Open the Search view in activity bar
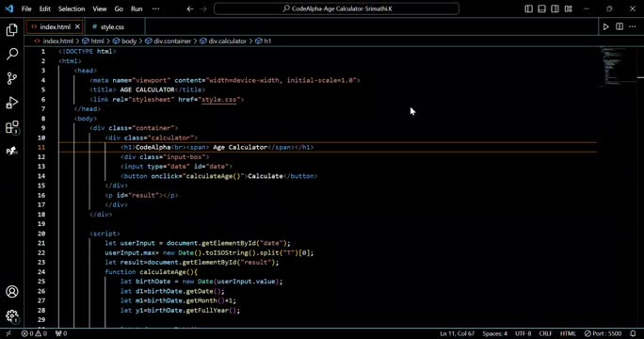 tap(12, 54)
